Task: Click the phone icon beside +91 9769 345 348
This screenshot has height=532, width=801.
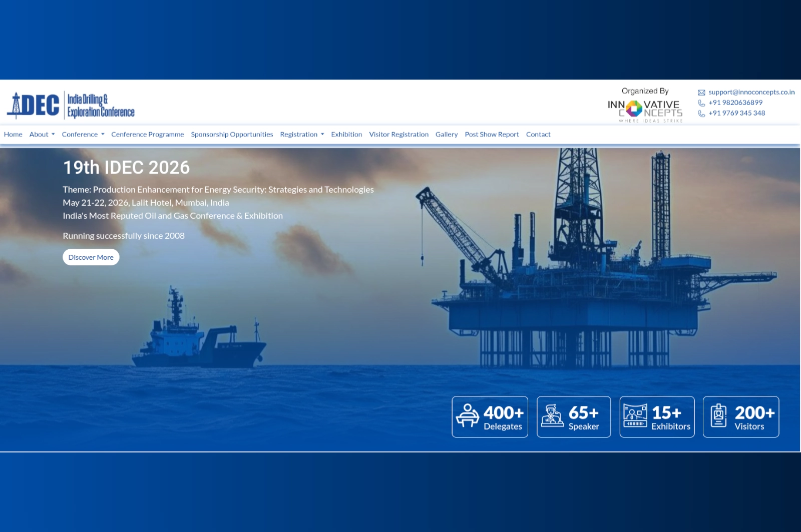Action: pos(701,114)
